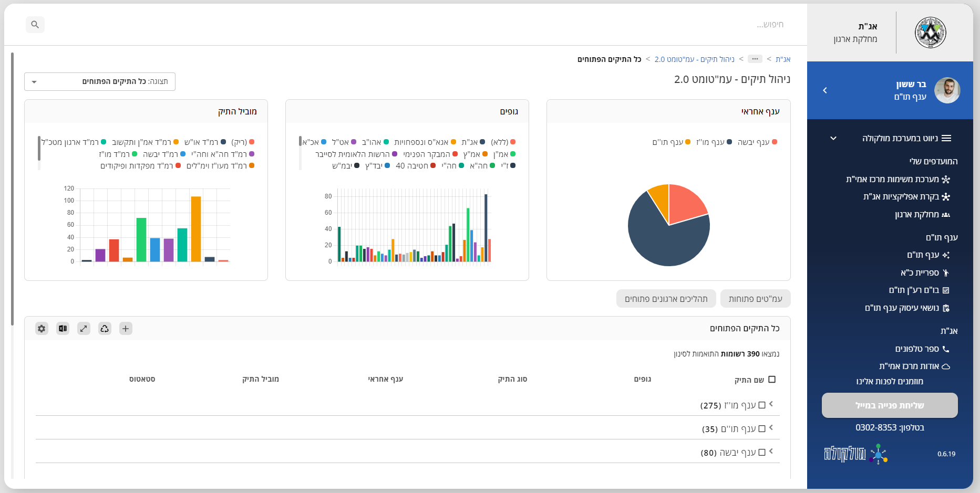The image size is (980, 493).
Task: Click the Molecula logo at bottom
Action: tap(855, 454)
